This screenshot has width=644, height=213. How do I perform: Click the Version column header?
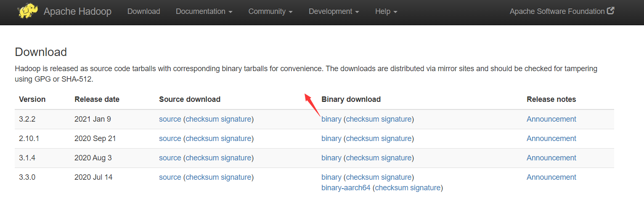(x=32, y=99)
